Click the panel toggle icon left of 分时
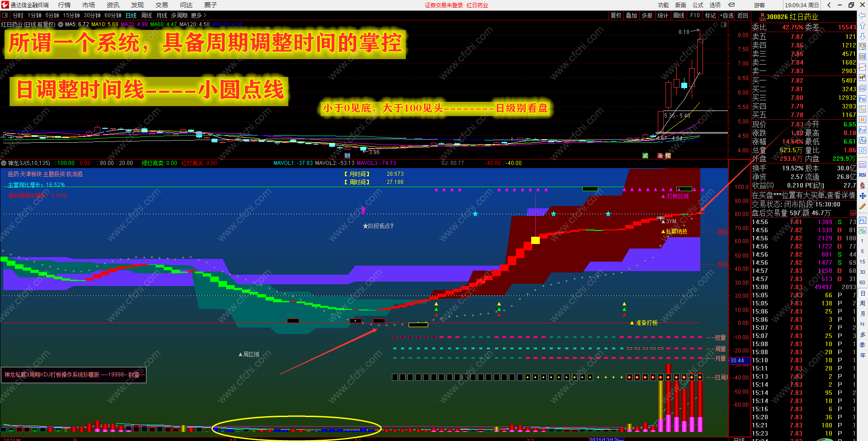This screenshot has width=868, height=441. click(x=5, y=15)
